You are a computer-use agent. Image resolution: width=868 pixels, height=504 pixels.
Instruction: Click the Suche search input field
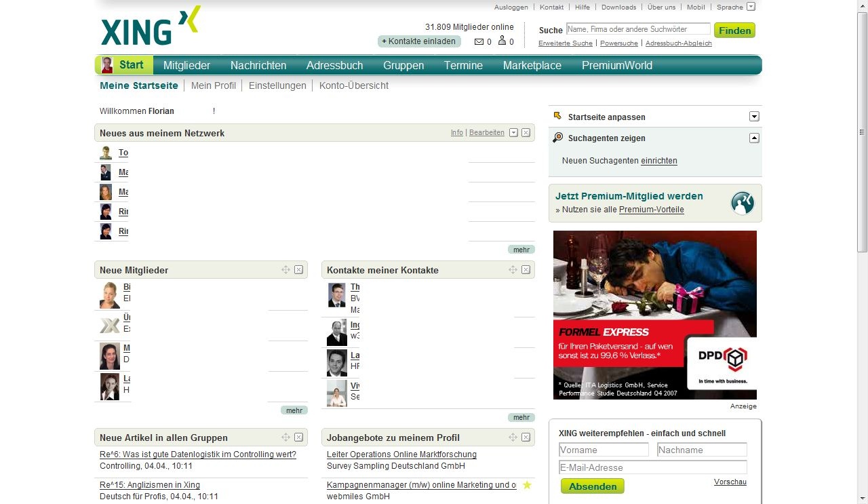coord(637,29)
